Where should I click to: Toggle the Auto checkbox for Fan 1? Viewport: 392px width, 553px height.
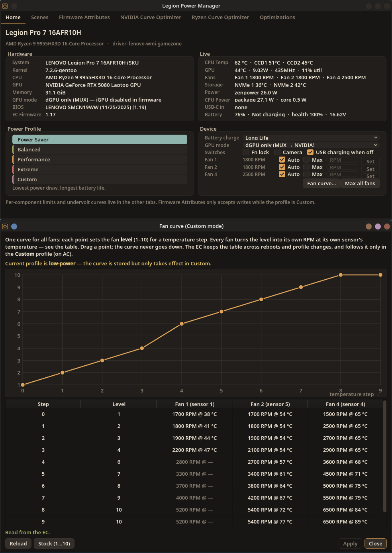(x=282, y=160)
